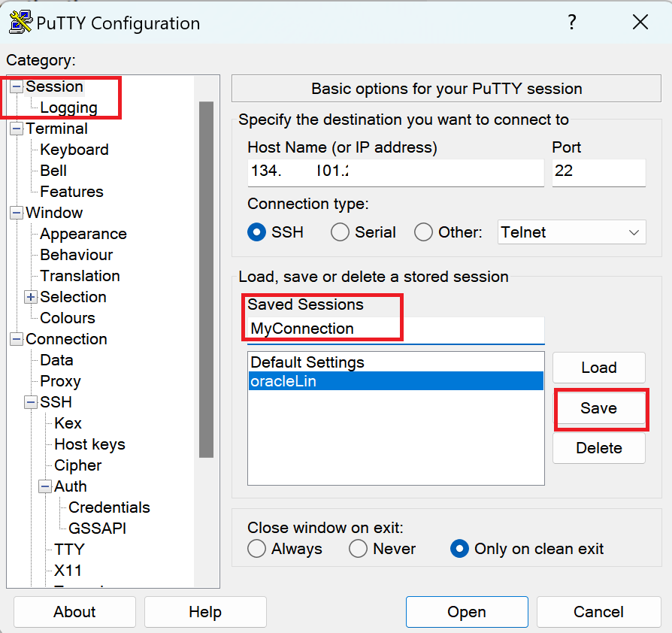Open the Window category
The height and width of the screenshot is (633, 672).
54,213
